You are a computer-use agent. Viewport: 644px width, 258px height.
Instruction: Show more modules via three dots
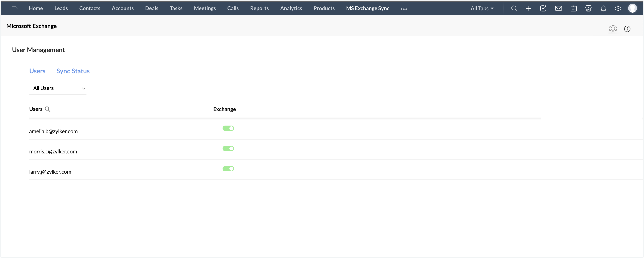[404, 9]
